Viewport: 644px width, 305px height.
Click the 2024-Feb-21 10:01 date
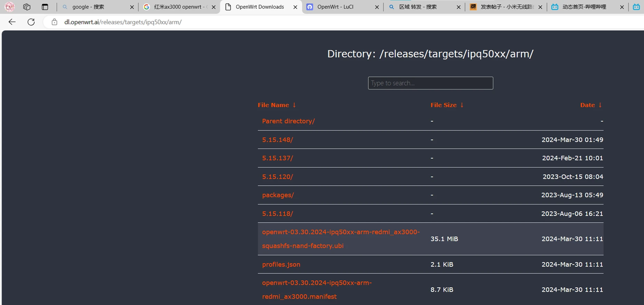point(573,158)
